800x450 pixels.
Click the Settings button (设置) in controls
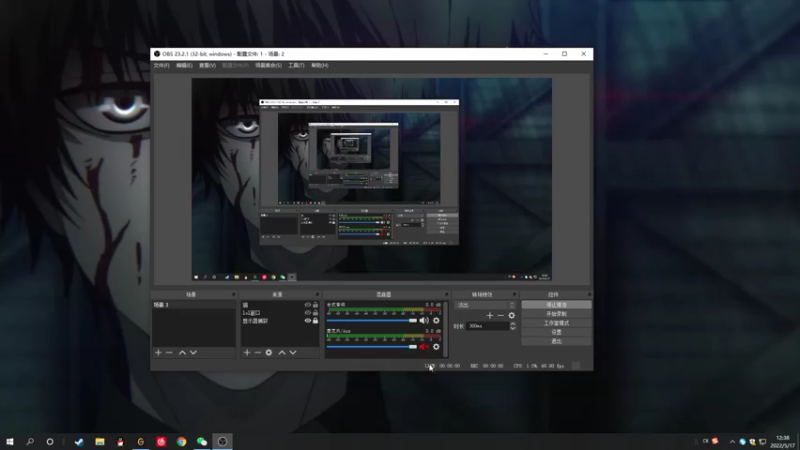click(556, 332)
